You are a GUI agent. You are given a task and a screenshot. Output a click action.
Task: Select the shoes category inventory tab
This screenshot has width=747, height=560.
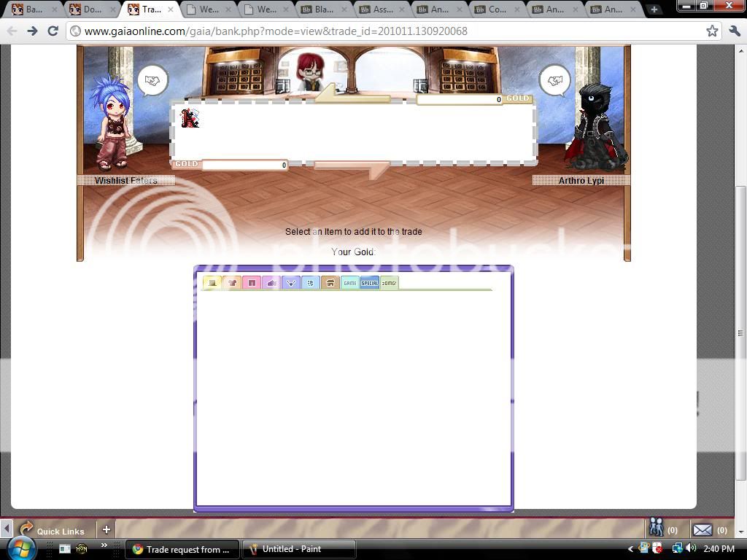(271, 283)
